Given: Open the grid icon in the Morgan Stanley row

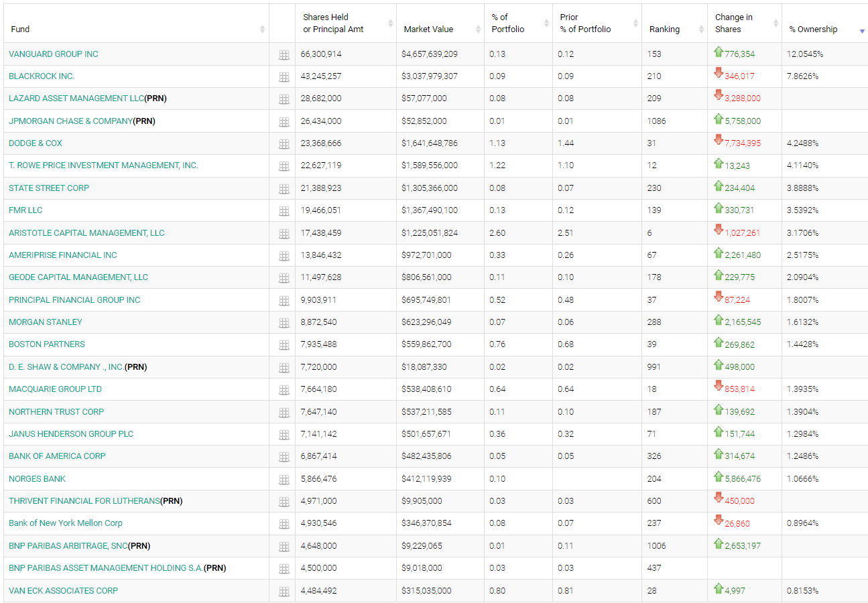Looking at the screenshot, I should [284, 323].
